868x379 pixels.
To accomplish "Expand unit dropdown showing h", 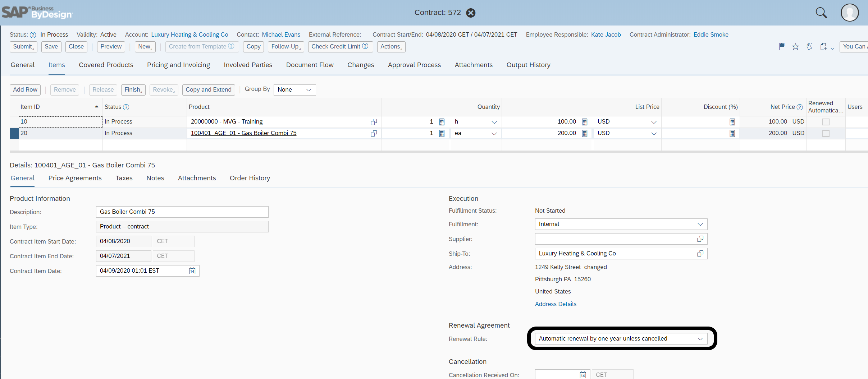I will [494, 122].
